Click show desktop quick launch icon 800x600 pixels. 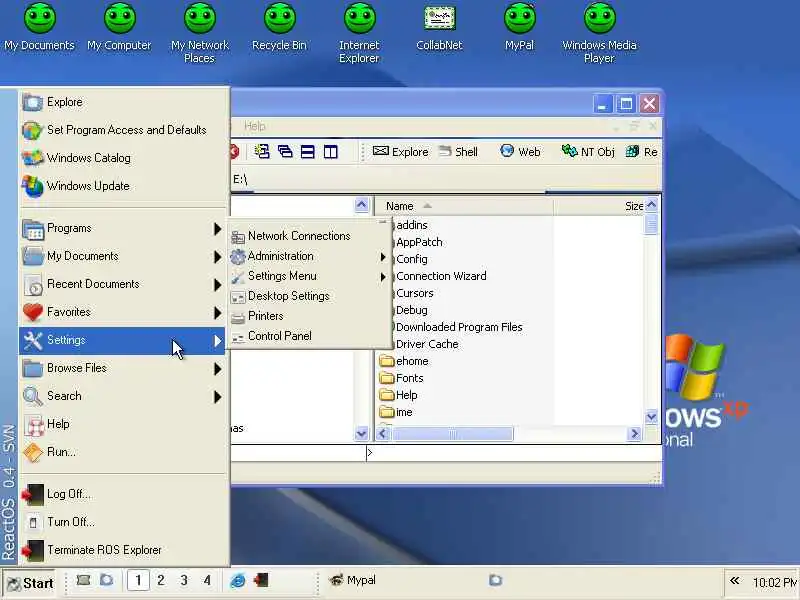83,581
